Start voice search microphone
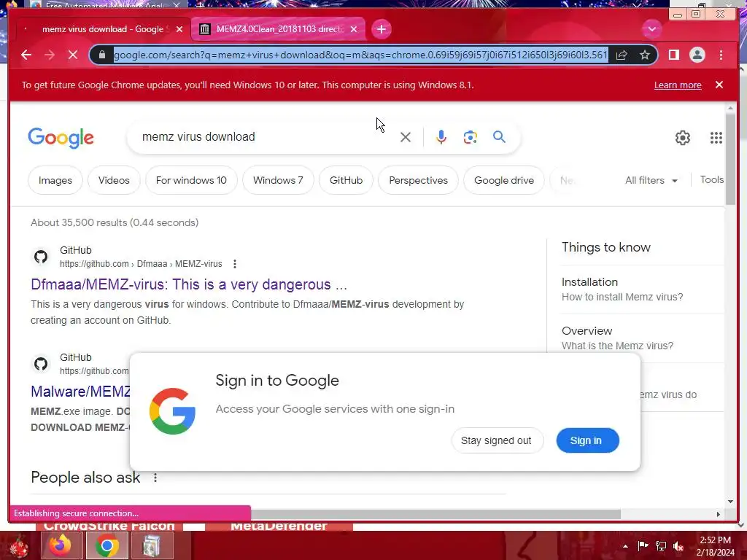This screenshot has width=747, height=560. coord(441,137)
